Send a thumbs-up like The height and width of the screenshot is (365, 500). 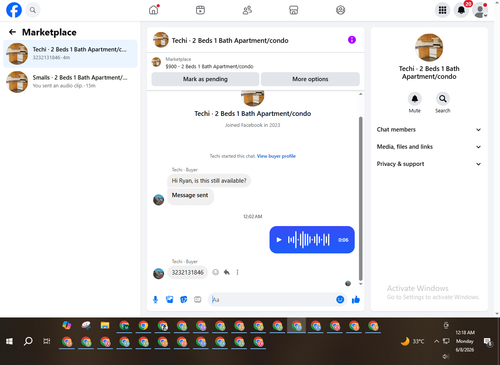click(356, 300)
